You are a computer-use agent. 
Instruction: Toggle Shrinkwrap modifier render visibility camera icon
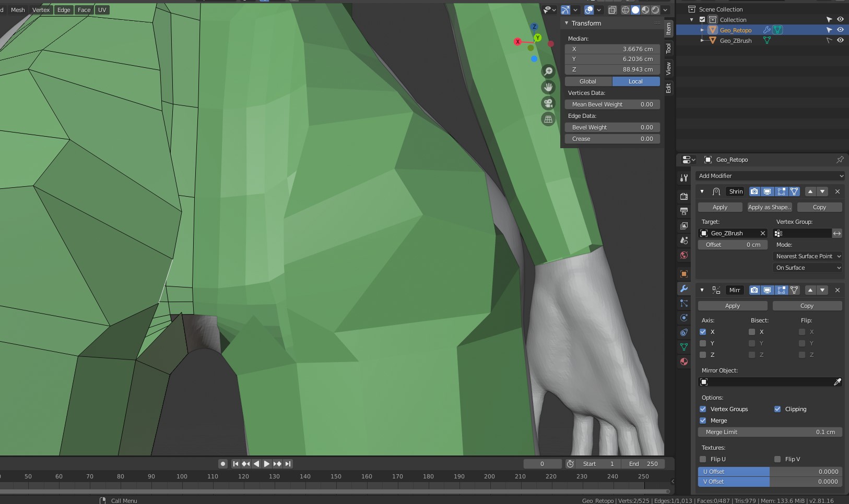[x=754, y=191]
